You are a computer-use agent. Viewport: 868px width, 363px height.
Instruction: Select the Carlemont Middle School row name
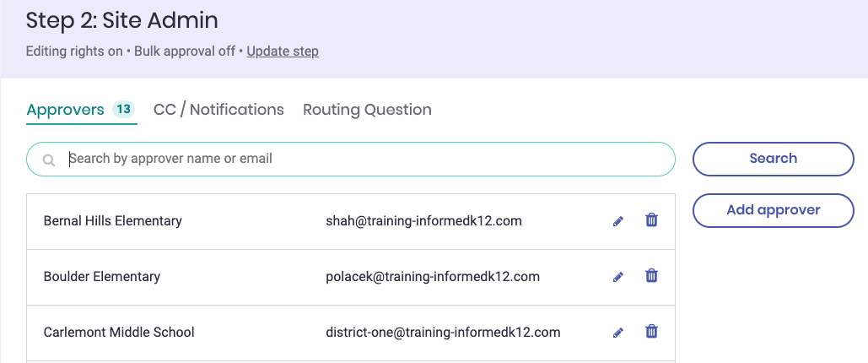(119, 333)
